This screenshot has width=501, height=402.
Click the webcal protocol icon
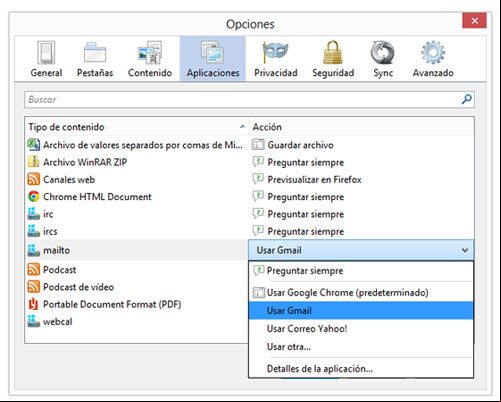tap(33, 321)
